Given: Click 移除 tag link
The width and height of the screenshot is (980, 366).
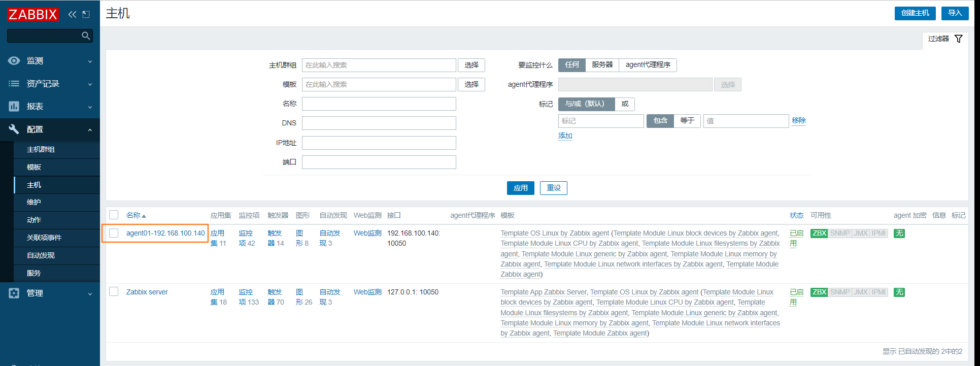Looking at the screenshot, I should [x=799, y=120].
